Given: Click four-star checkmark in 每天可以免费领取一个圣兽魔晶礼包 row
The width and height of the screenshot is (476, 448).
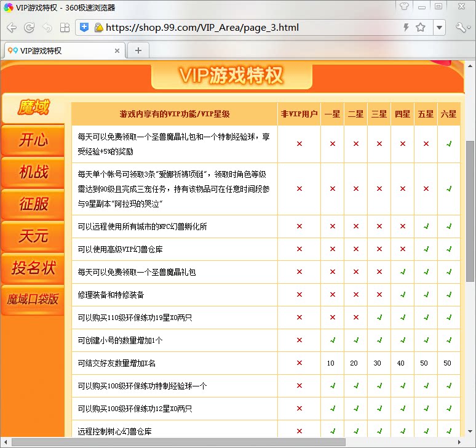Looking at the screenshot, I should (x=403, y=272).
